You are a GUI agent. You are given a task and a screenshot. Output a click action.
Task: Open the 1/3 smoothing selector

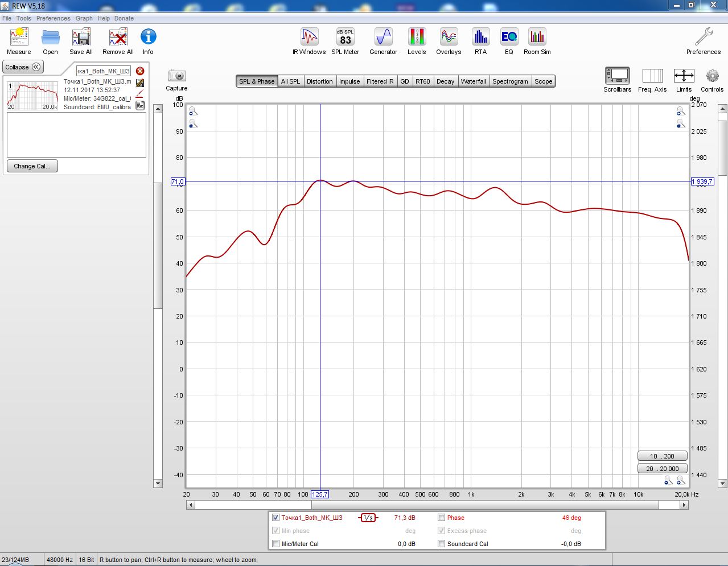click(x=368, y=518)
